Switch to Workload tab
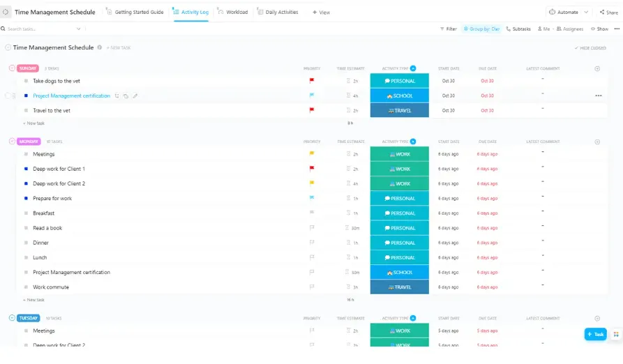 [x=233, y=12]
